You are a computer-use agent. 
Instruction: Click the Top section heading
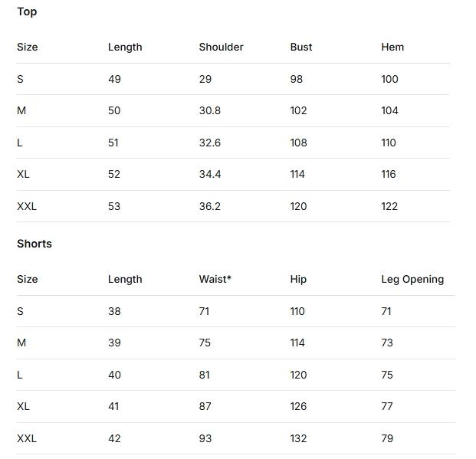[27, 11]
